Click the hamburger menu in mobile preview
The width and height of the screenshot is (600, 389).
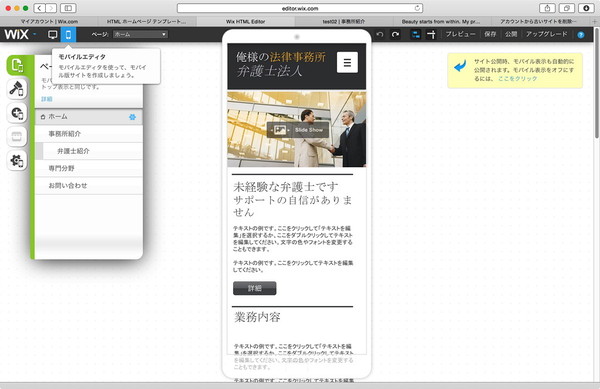(x=347, y=62)
